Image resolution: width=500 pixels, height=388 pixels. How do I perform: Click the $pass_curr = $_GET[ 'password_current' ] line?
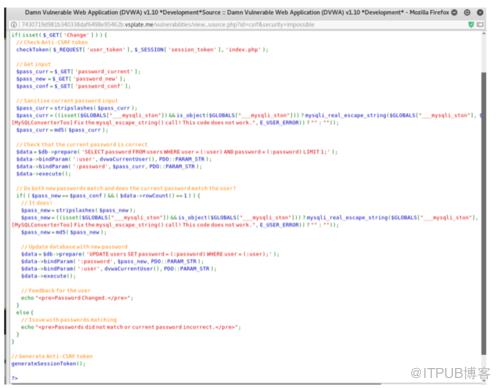pyautogui.click(x=78, y=71)
